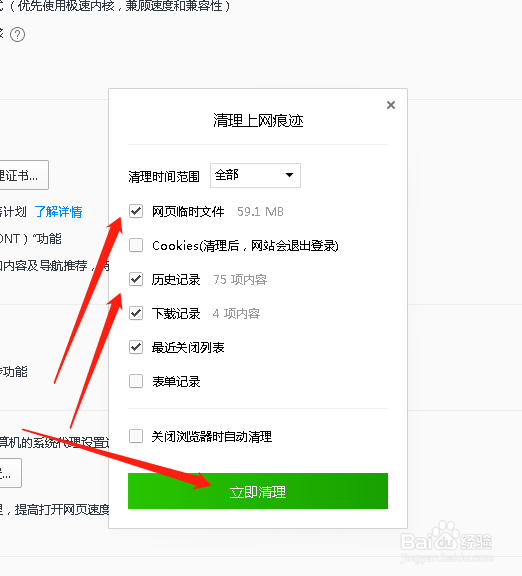This screenshot has width=522, height=576.
Task: Click the 清理时间范围 label
Action: coord(164,177)
